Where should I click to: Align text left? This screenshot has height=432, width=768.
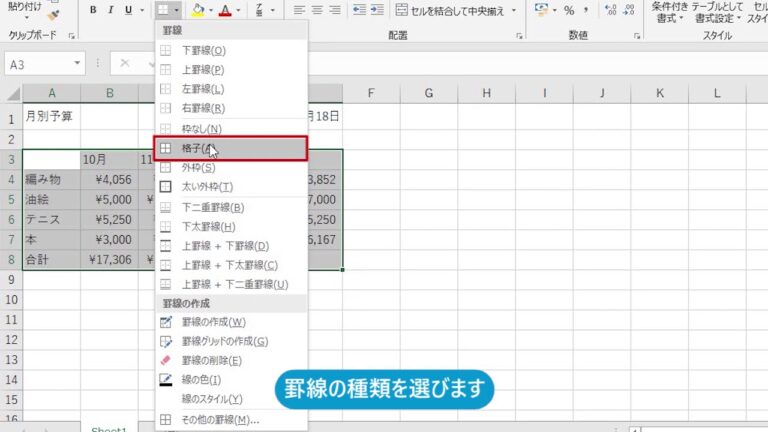299,10
